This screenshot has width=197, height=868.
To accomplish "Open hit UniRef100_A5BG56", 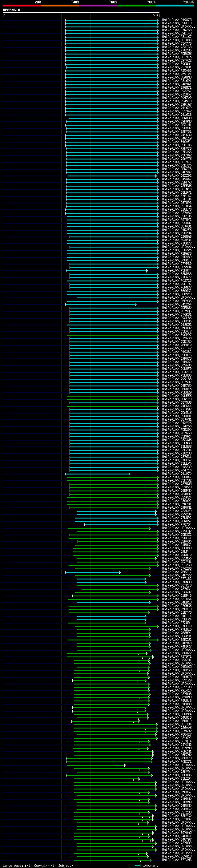I will coord(177,54).
